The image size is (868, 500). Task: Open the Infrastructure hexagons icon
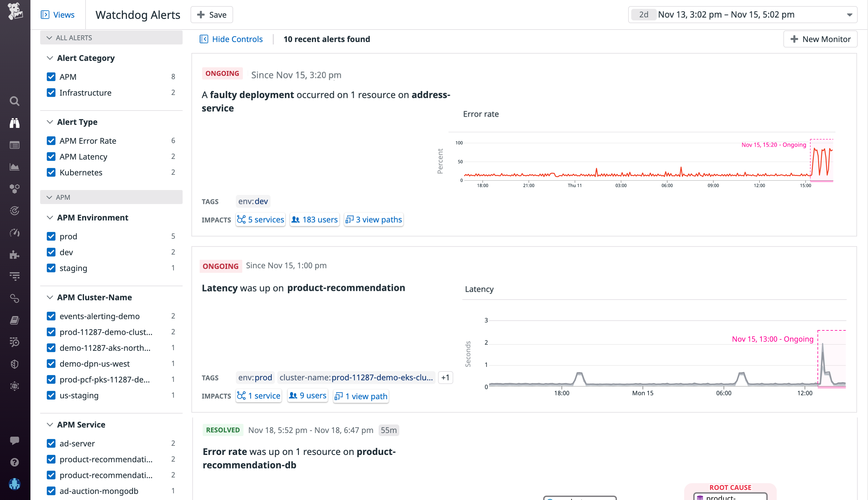pyautogui.click(x=14, y=188)
